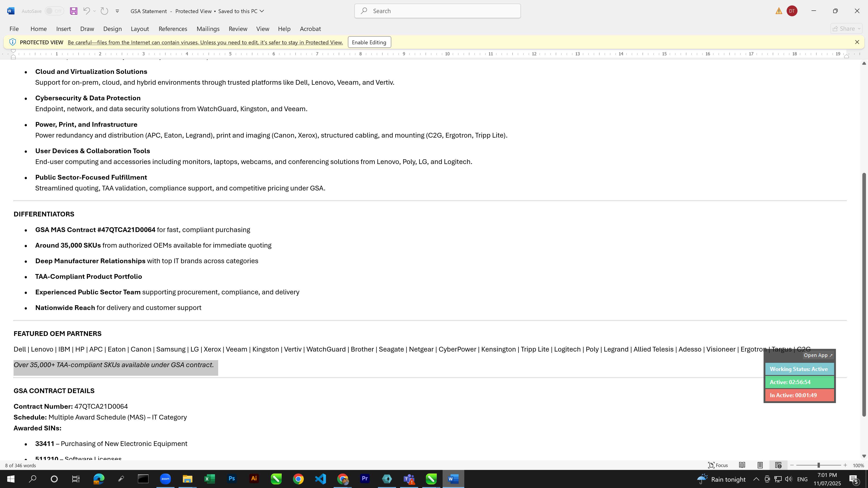Switch to Web Layout view icon
The width and height of the screenshot is (868, 488).
click(778, 465)
